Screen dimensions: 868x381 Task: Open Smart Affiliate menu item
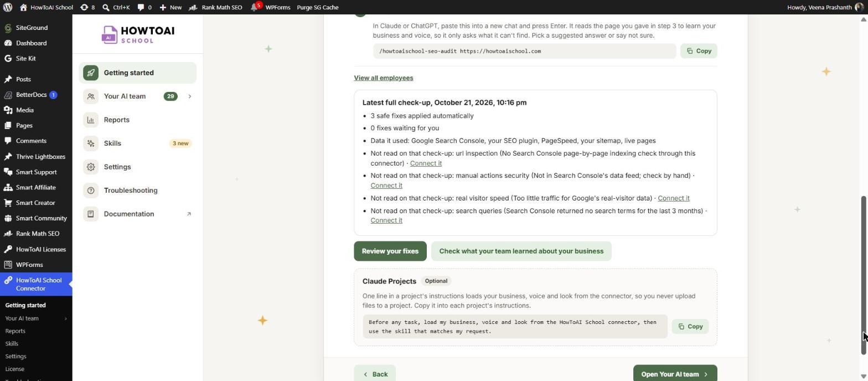36,188
